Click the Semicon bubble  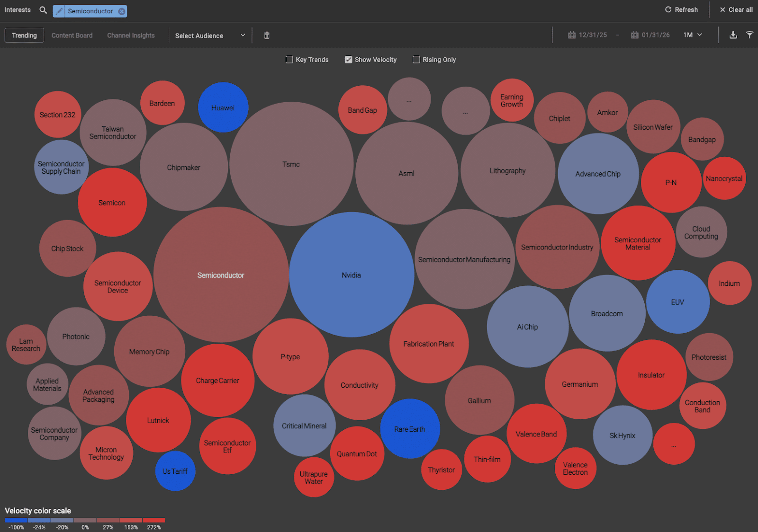[x=112, y=203]
